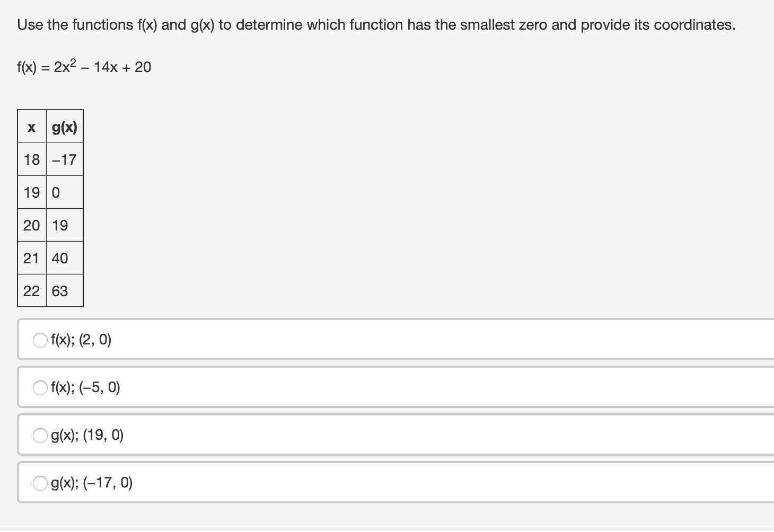This screenshot has height=532, width=774.
Task: Click the table cell showing 40
Action: 65,258
